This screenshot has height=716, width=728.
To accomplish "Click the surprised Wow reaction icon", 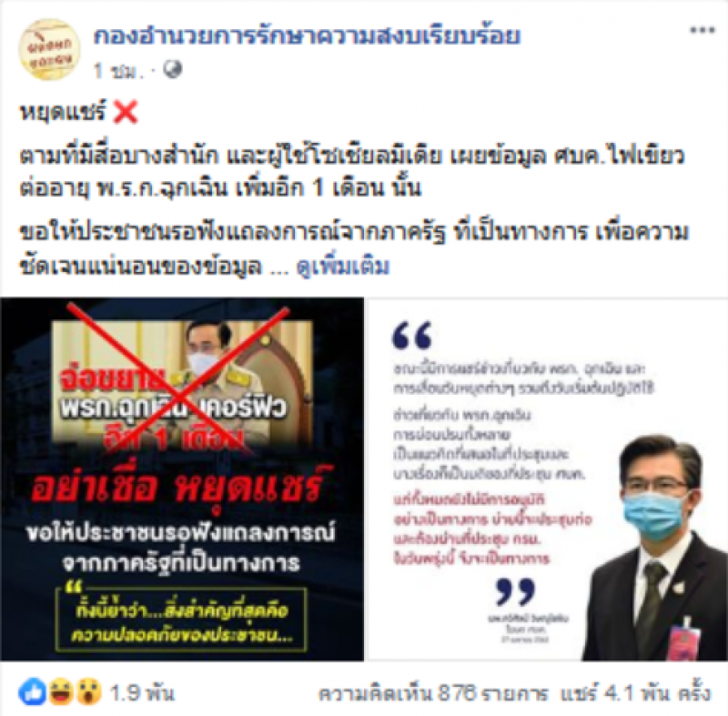I will tap(88, 692).
